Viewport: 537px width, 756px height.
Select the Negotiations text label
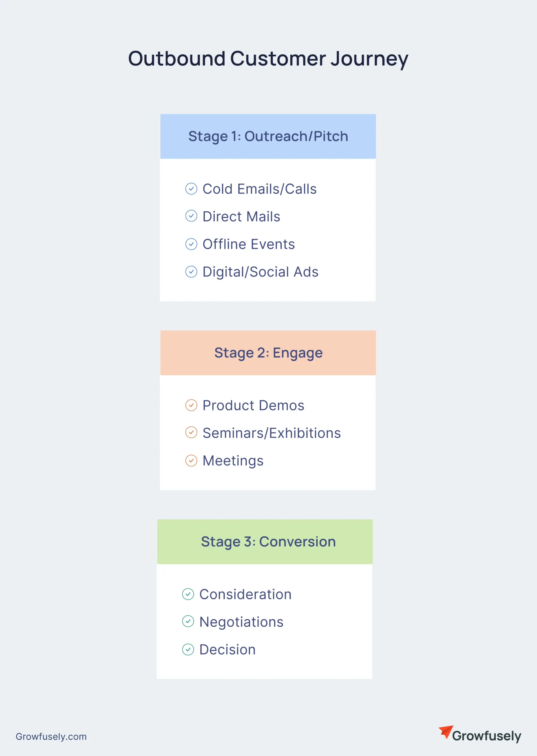tap(241, 622)
